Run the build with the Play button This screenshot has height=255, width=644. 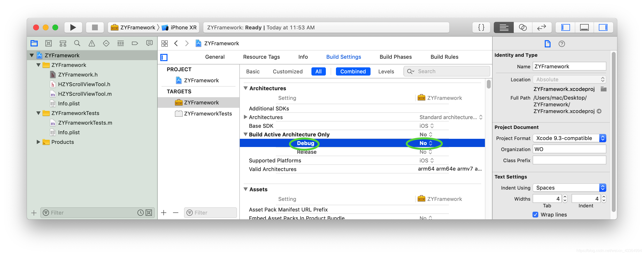73,27
